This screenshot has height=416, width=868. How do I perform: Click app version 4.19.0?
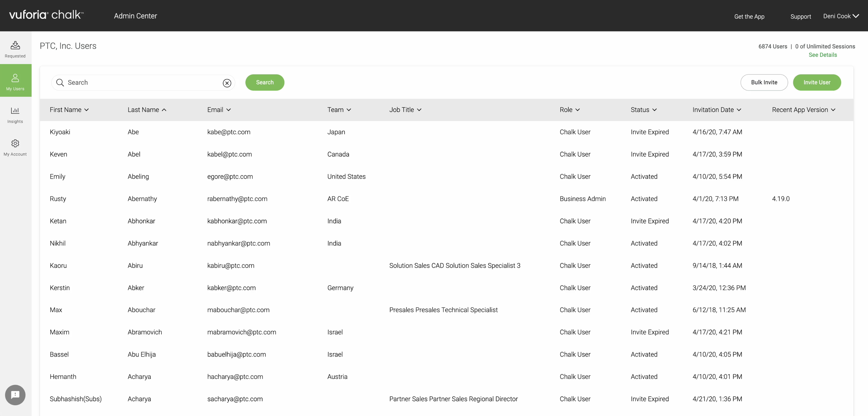[x=781, y=199]
